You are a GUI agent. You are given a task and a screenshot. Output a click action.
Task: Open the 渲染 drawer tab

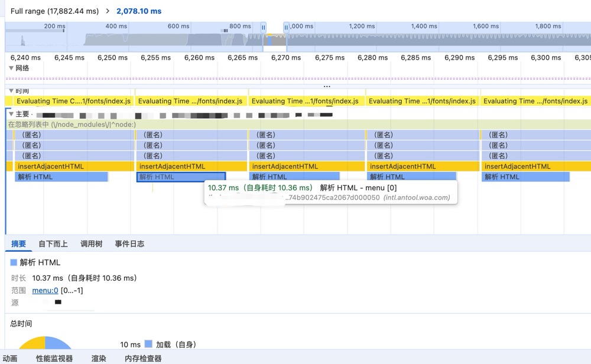click(x=99, y=358)
